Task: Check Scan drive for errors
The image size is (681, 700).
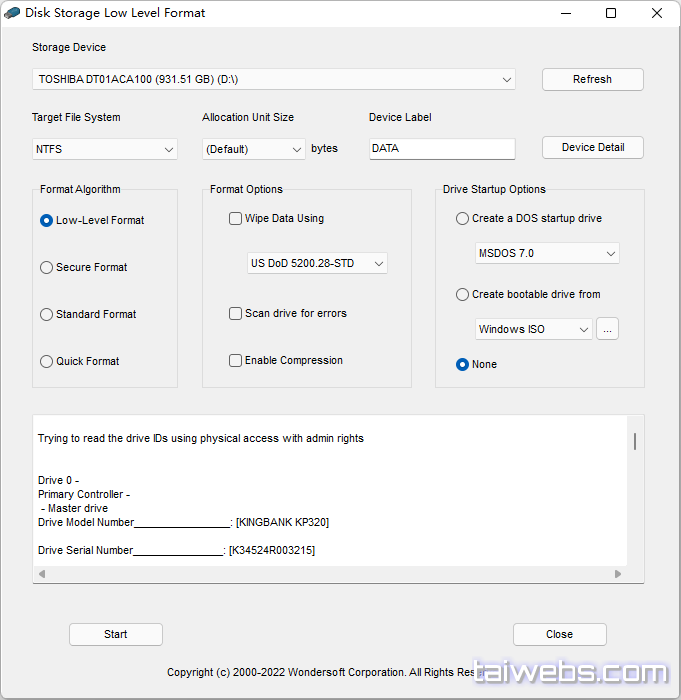Action: click(x=236, y=313)
